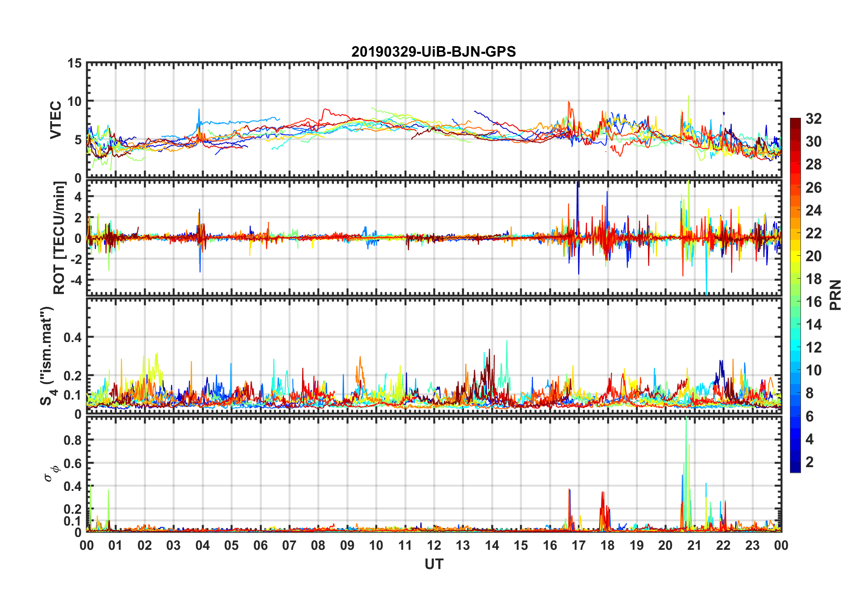
Task: Click PRN colorbar tick label 28
Action: coord(814,164)
